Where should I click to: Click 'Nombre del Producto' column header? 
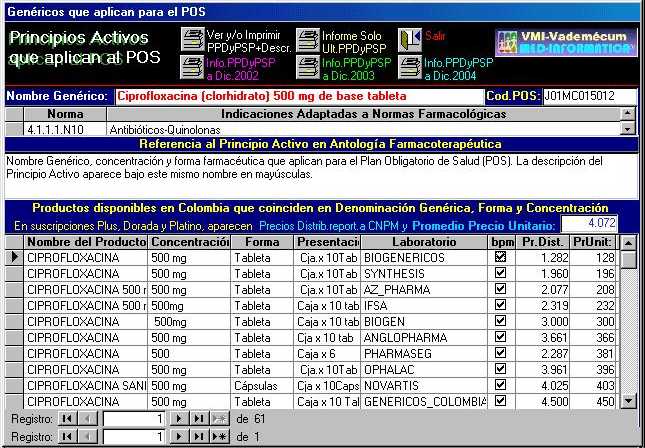tap(86, 242)
